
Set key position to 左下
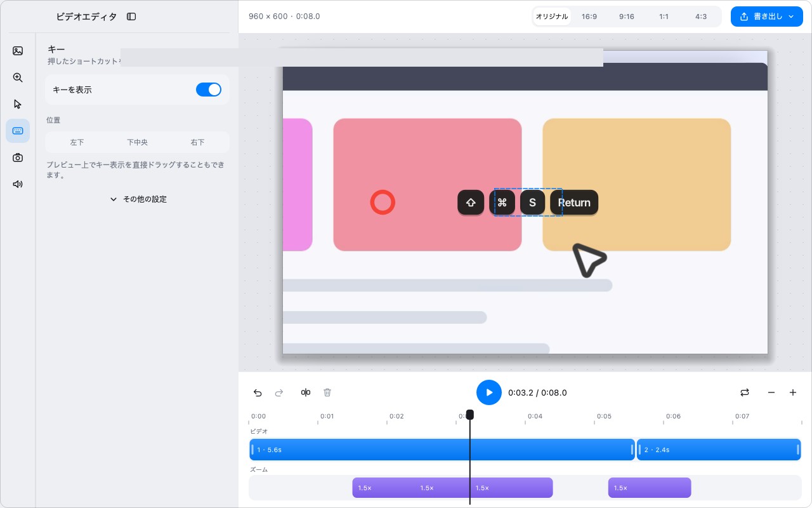click(x=77, y=142)
